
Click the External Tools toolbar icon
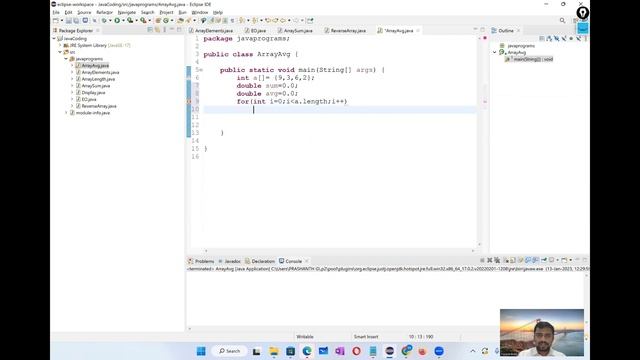143,20
